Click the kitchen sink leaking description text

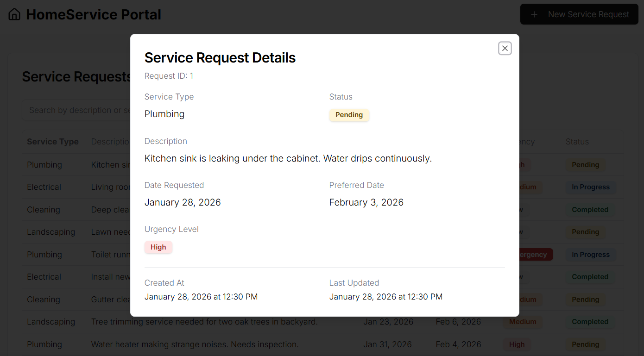[x=288, y=158]
